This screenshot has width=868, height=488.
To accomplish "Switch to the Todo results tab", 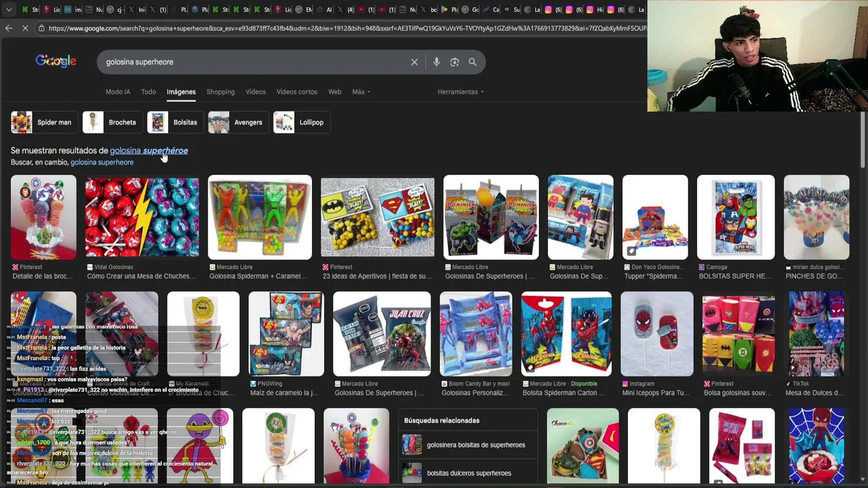I will pos(149,91).
